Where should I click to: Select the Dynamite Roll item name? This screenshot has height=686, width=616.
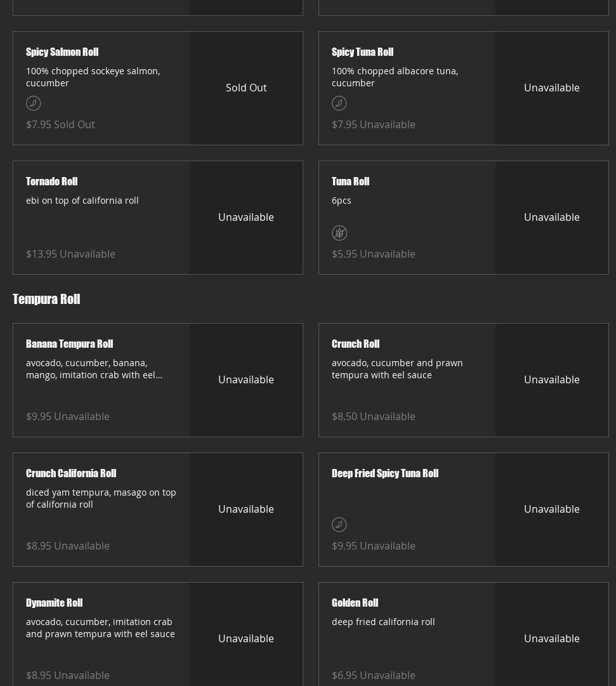click(55, 603)
